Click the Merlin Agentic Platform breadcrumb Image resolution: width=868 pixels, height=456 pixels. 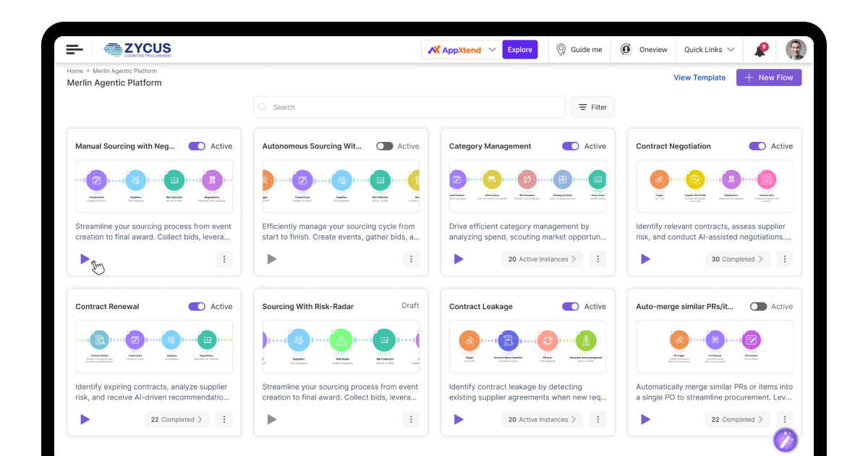tap(125, 71)
